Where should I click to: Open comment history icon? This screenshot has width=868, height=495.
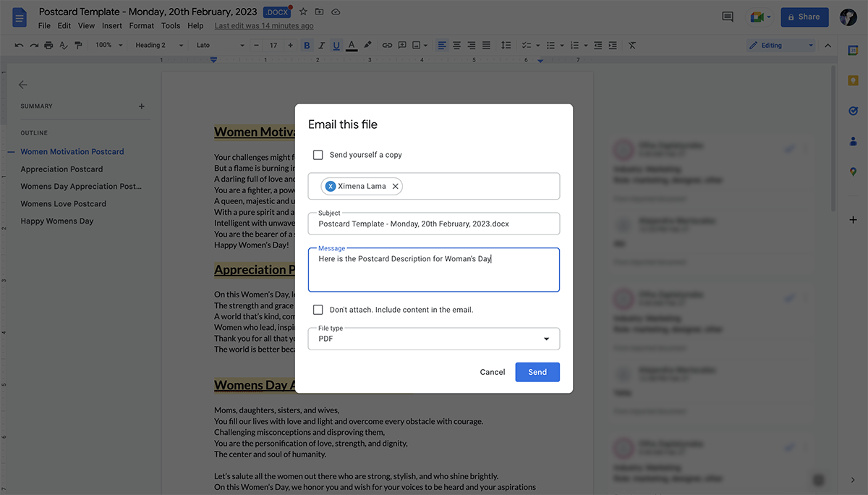728,17
